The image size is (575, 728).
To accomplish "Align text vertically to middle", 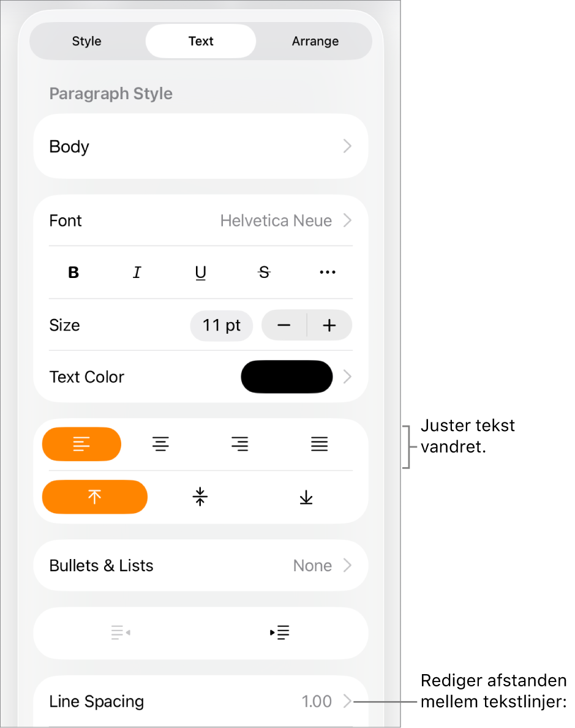I will (200, 497).
